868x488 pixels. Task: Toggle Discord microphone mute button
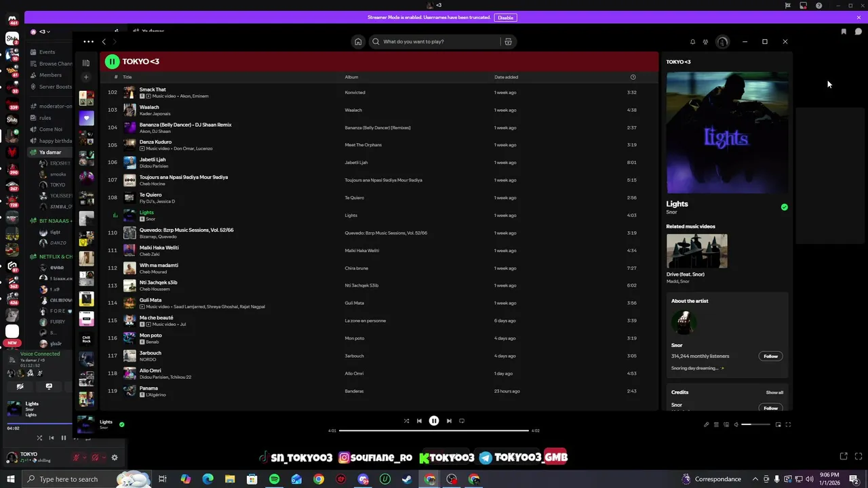coord(77,458)
